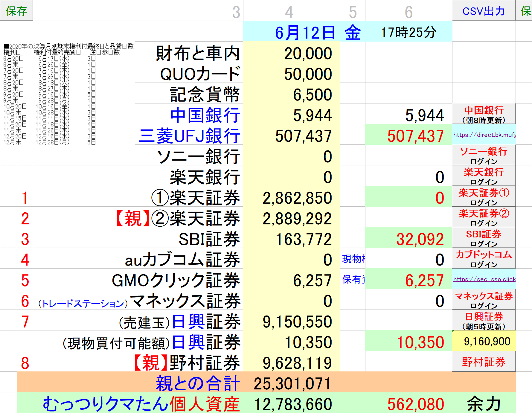Click マネックス証券 ログイン button

(484, 300)
